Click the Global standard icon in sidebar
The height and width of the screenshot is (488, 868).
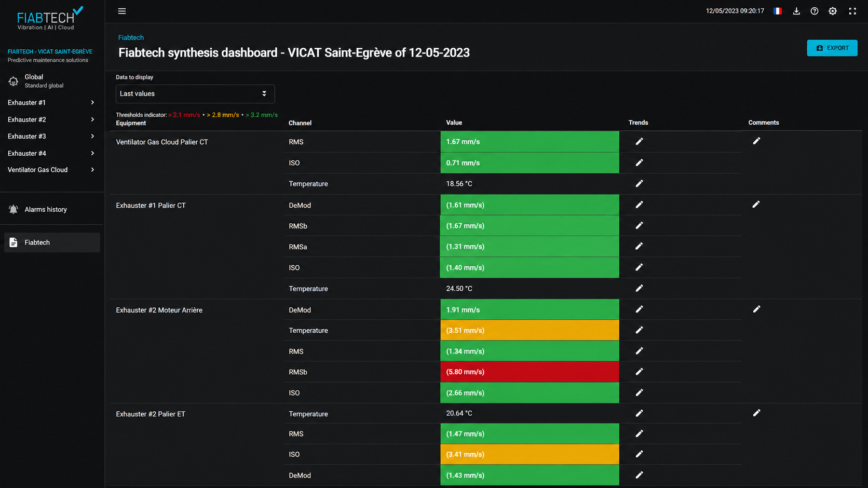pyautogui.click(x=13, y=81)
